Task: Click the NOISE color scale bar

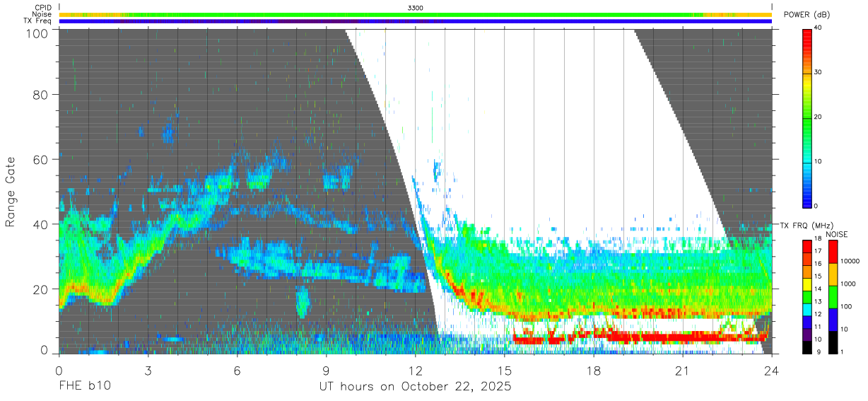Action: coord(833,296)
